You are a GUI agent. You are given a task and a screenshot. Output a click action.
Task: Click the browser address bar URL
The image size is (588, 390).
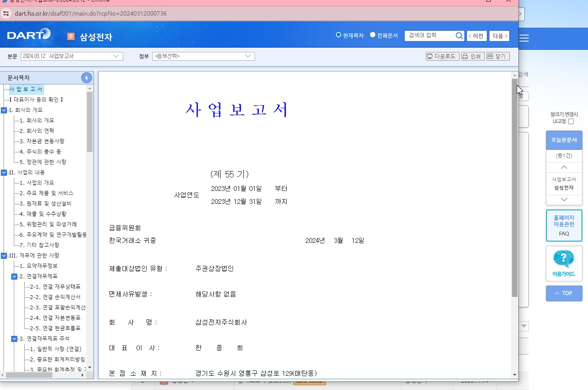91,13
